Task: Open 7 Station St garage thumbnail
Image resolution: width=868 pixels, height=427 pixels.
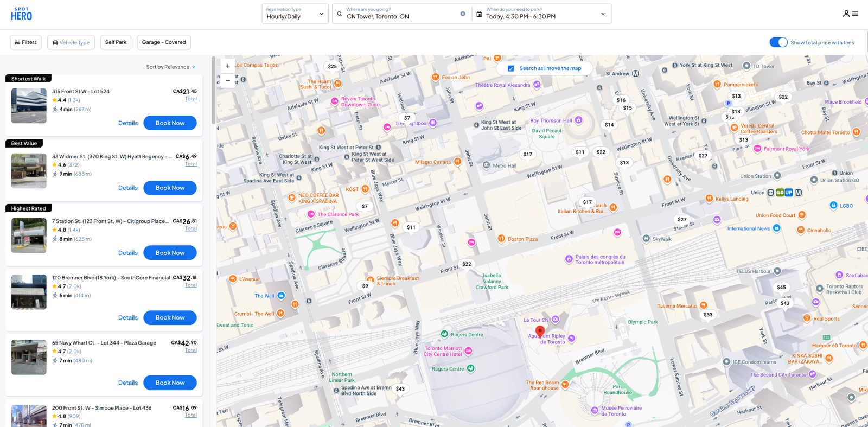Action: click(29, 235)
